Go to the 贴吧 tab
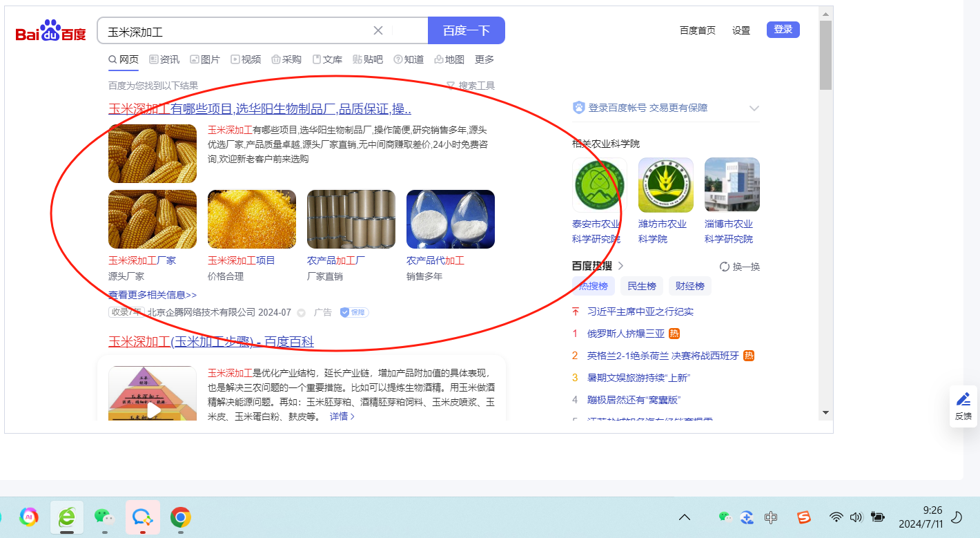The width and height of the screenshot is (980, 538). click(368, 59)
